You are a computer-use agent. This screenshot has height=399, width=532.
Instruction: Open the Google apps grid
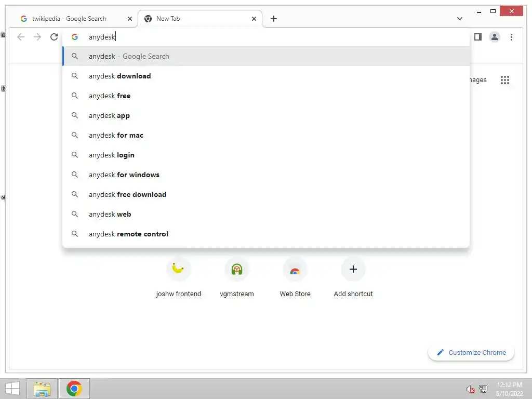point(505,80)
